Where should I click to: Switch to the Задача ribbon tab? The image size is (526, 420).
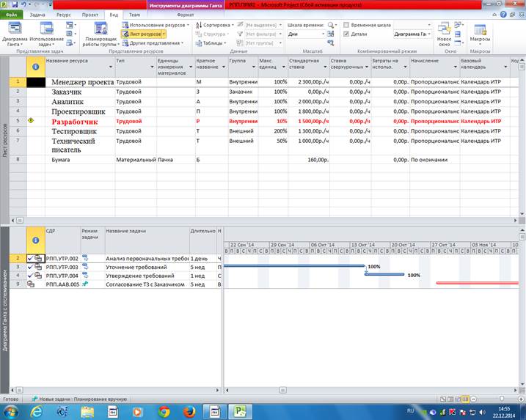[x=37, y=15]
